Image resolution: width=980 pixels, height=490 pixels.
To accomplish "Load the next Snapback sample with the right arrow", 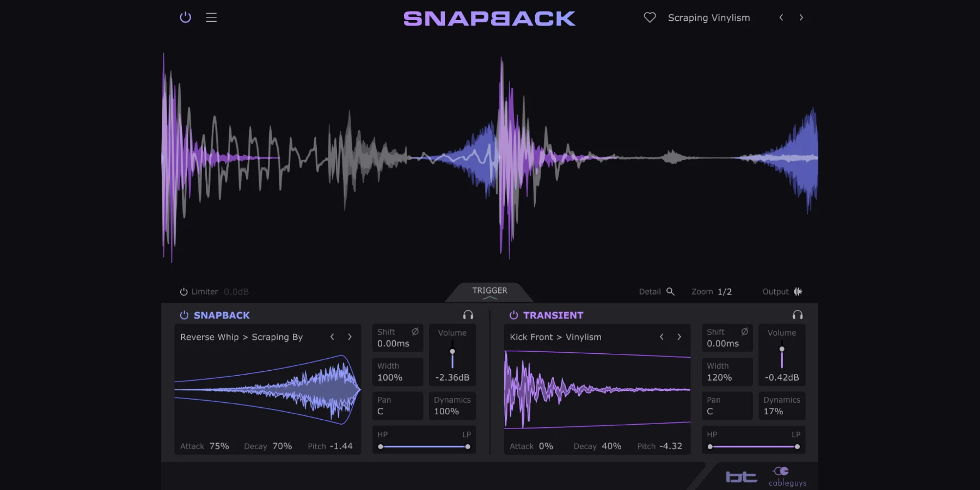I will (x=350, y=337).
